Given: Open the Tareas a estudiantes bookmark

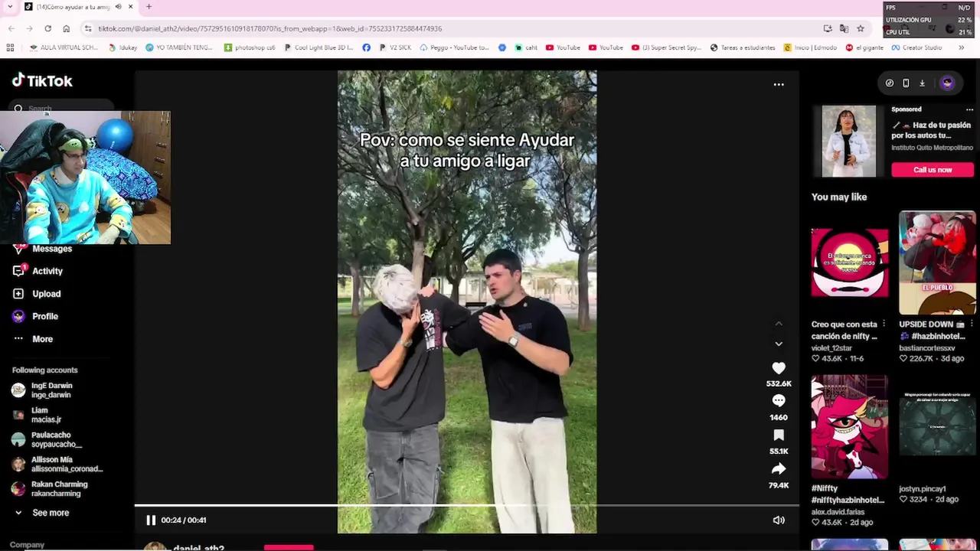Looking at the screenshot, I should click(x=743, y=47).
